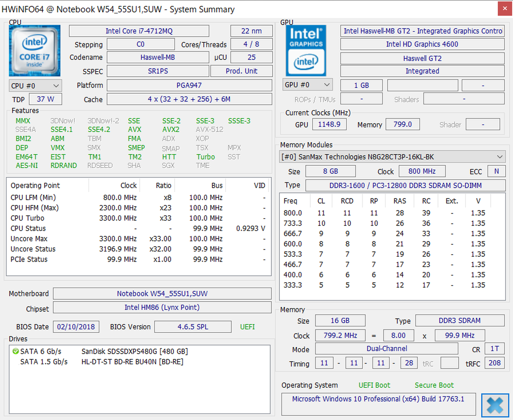The width and height of the screenshot is (513, 420).
Task: Open the CPU #0 selector dropdown
Action: 35,86
